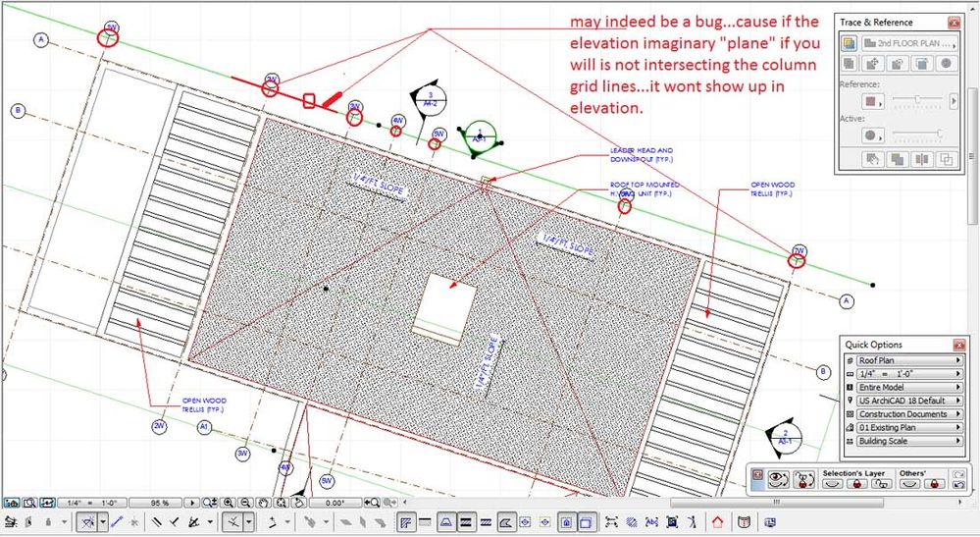
Task: Click the Previous Zoom icon
Action: [372, 503]
